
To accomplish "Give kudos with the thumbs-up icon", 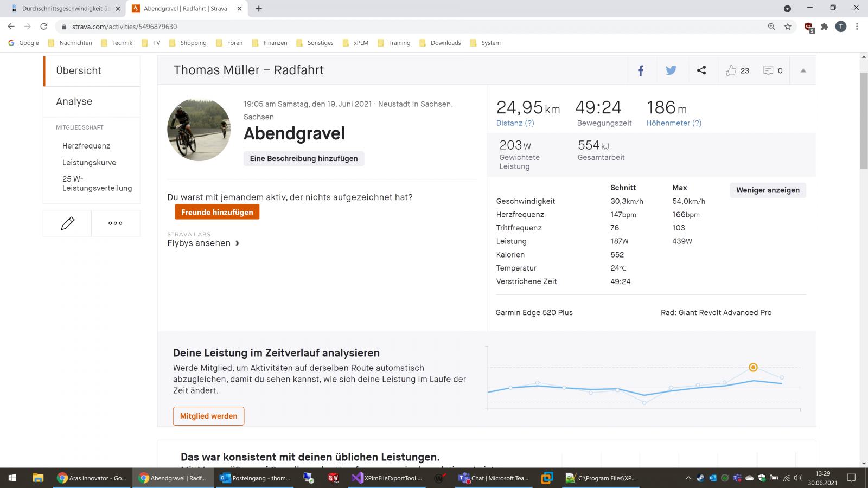I will coord(731,70).
